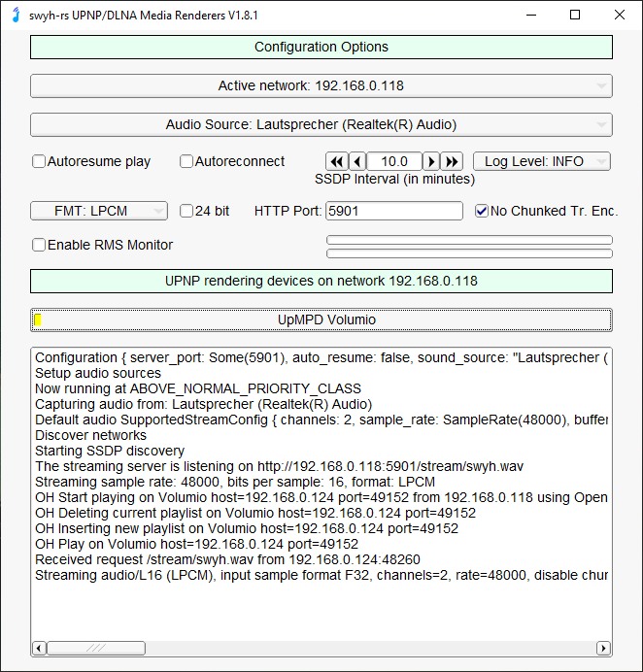Increase SSDP interval with single right arrow

coord(431,161)
